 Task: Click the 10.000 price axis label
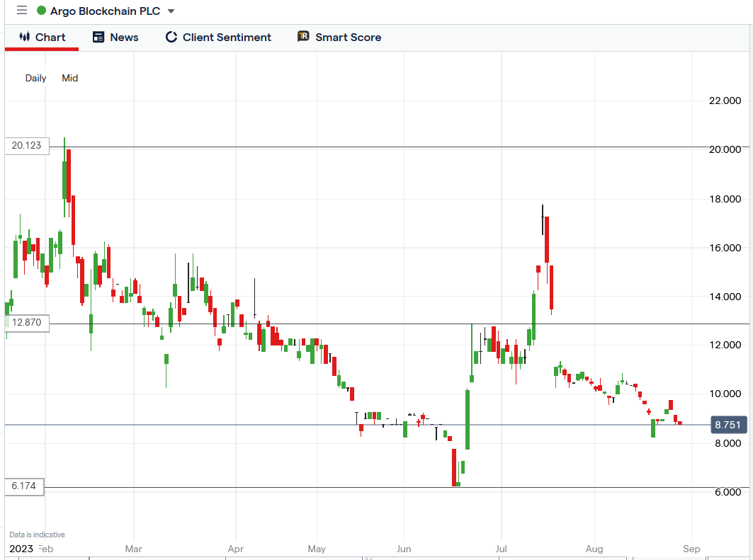click(x=725, y=394)
